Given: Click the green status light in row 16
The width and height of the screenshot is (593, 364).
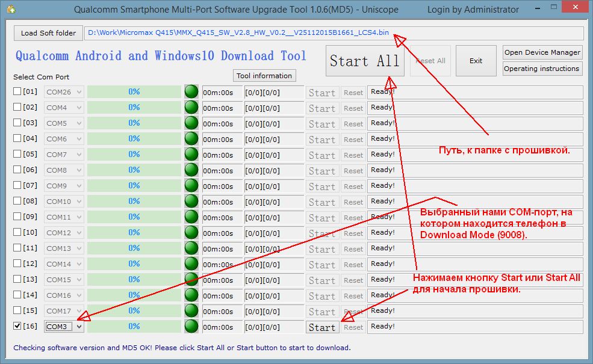Looking at the screenshot, I should click(x=191, y=327).
